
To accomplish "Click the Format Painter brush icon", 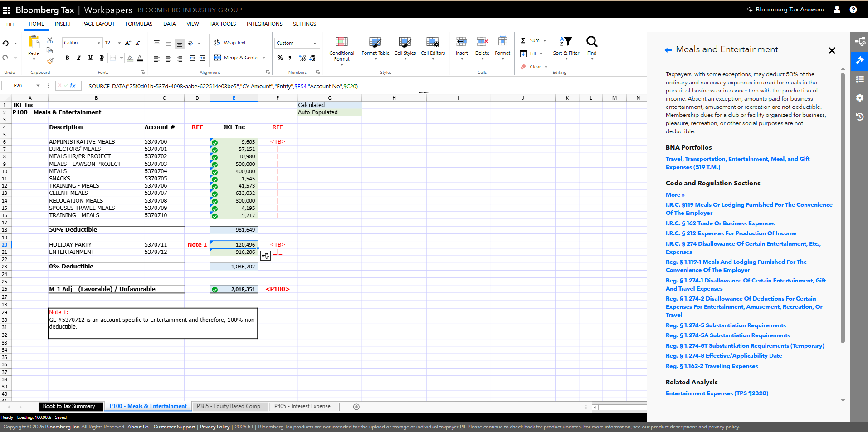I will pyautogui.click(x=50, y=61).
